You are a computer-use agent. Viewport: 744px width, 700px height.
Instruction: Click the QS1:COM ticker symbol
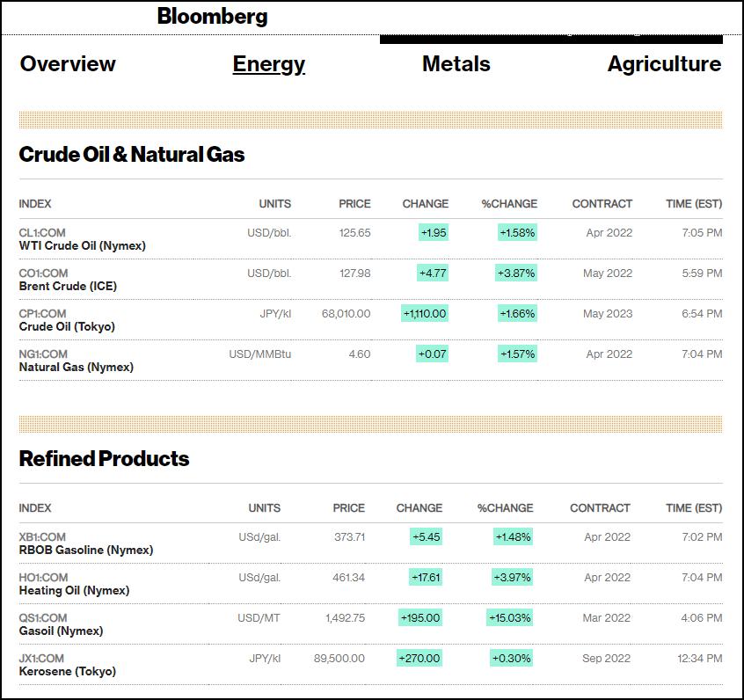[43, 618]
